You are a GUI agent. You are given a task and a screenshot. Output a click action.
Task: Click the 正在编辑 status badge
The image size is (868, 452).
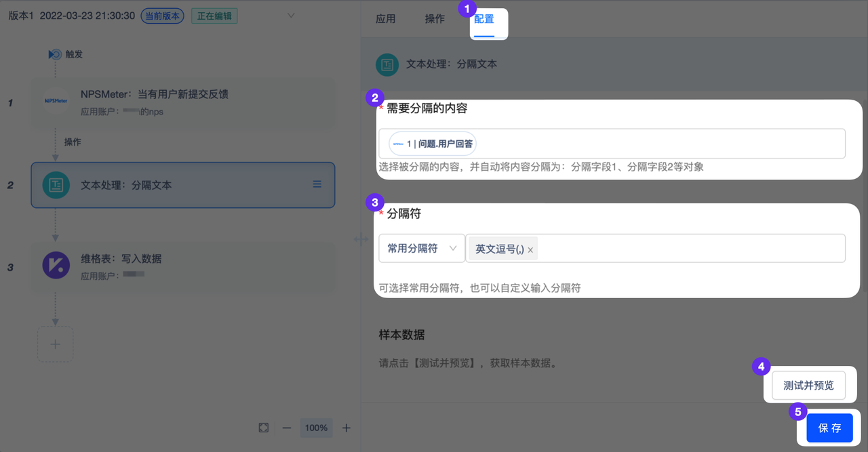[214, 16]
